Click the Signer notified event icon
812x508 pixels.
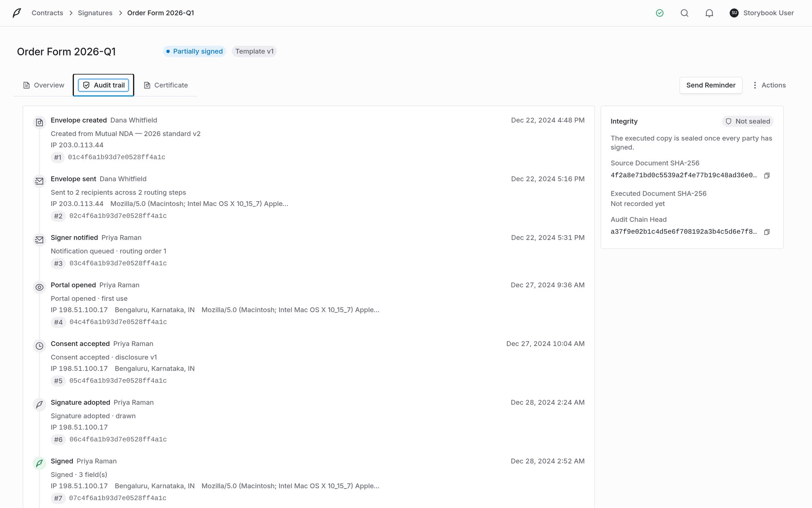(x=39, y=240)
